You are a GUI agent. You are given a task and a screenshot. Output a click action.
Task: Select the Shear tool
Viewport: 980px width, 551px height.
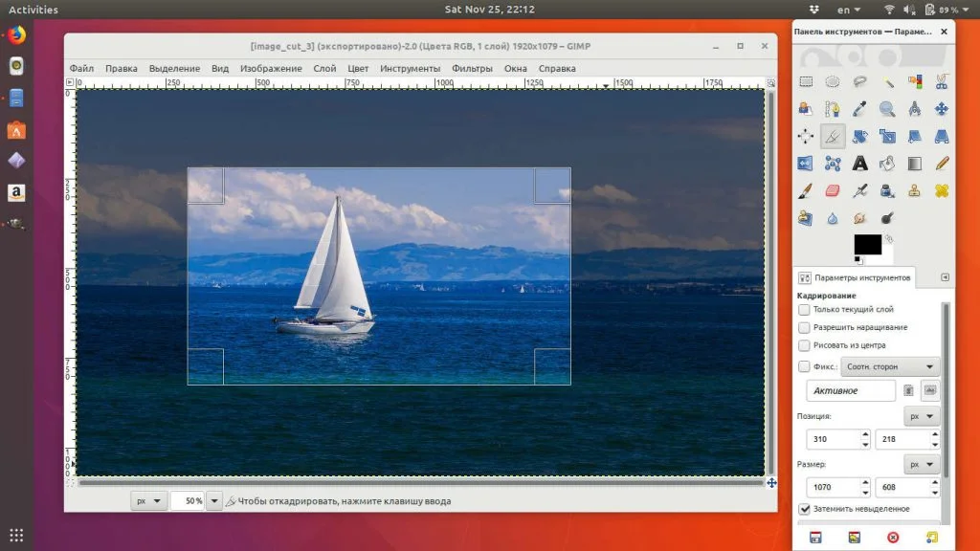914,136
